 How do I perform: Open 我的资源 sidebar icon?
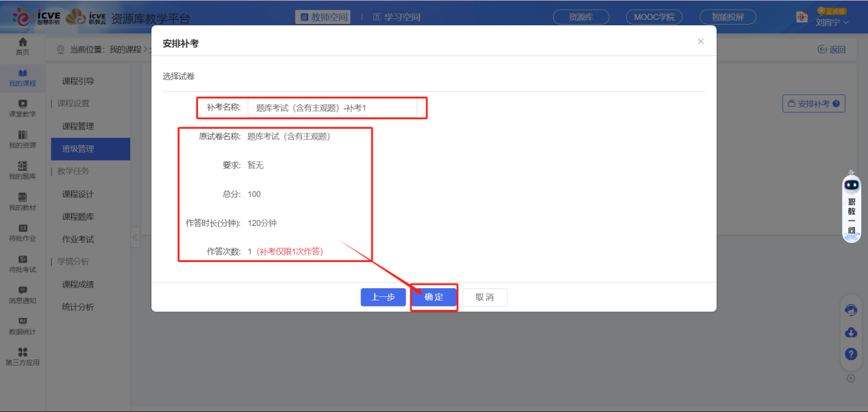pos(23,139)
